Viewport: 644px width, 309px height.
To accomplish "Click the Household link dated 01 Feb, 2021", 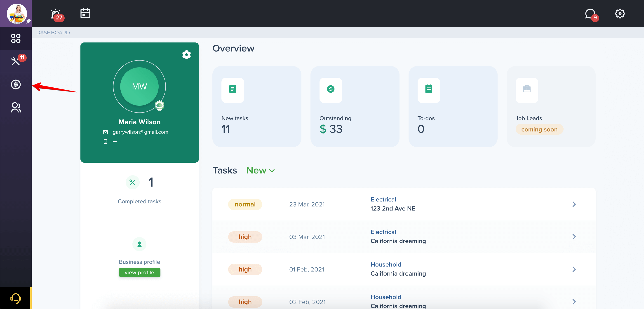I will click(x=385, y=265).
